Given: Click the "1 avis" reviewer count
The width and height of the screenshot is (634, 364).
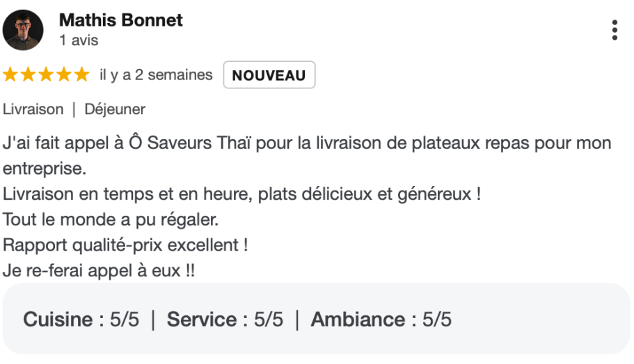Looking at the screenshot, I should click(79, 40).
